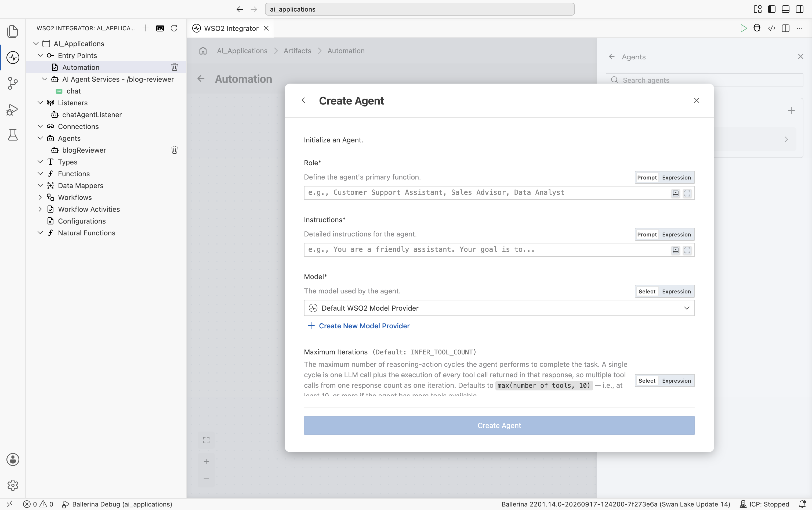
Task: Click the Role text input field
Action: point(499,193)
